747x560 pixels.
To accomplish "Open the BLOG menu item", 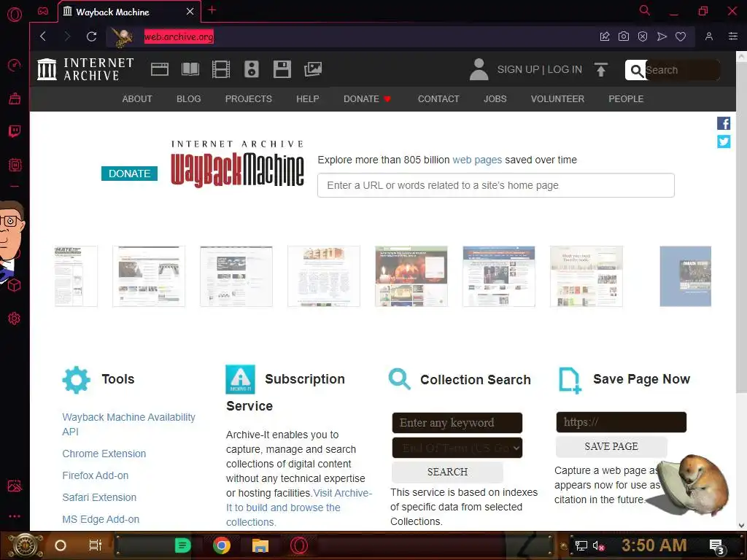I will (x=189, y=99).
